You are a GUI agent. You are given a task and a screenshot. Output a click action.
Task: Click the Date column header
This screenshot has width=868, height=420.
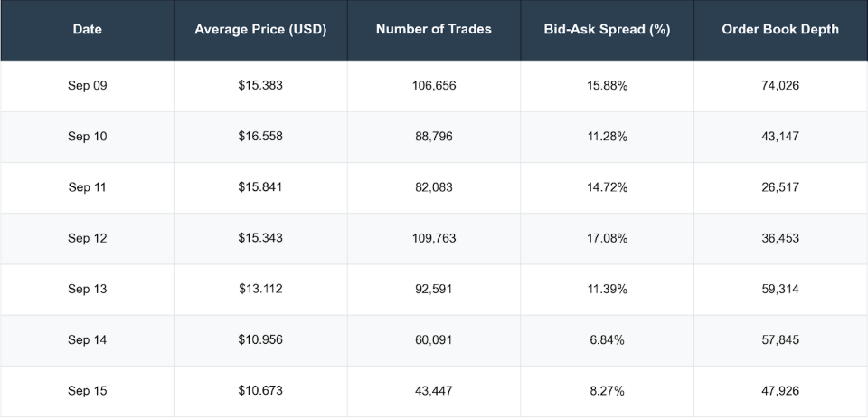click(x=87, y=29)
